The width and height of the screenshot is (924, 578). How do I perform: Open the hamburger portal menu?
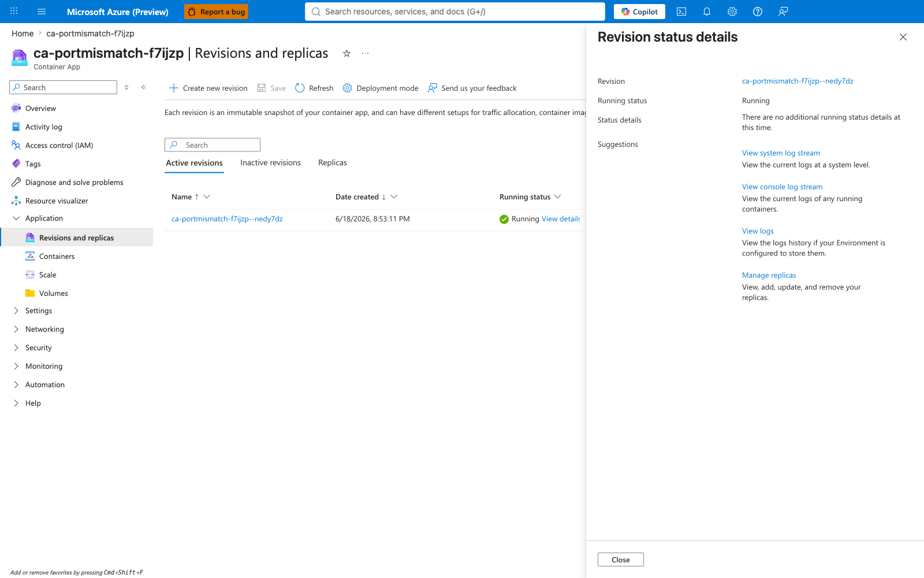pyautogui.click(x=42, y=12)
